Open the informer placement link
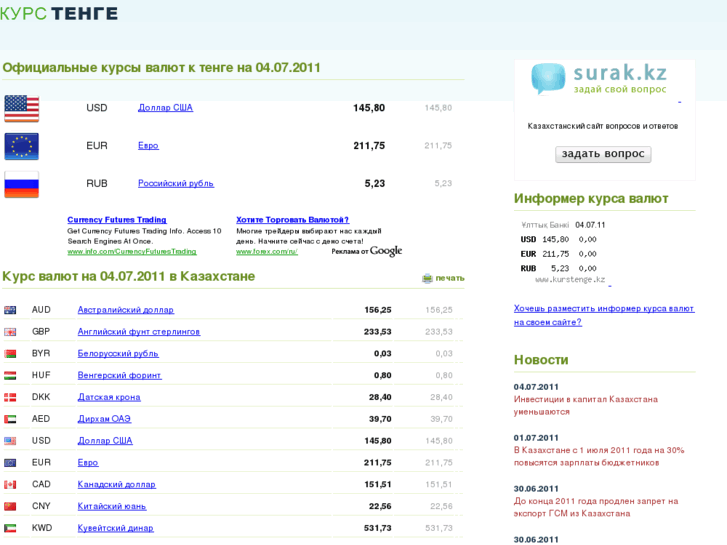 click(x=604, y=315)
